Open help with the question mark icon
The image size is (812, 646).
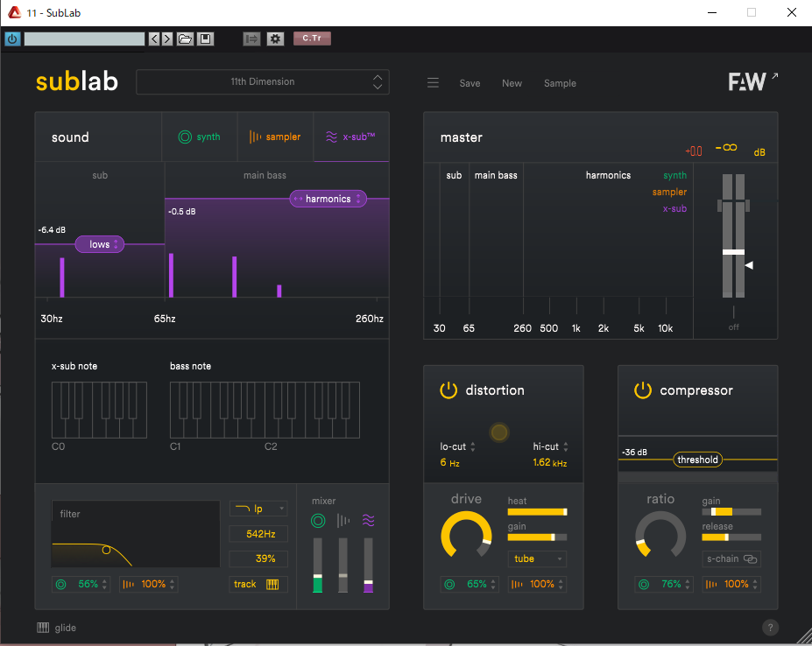coord(770,628)
